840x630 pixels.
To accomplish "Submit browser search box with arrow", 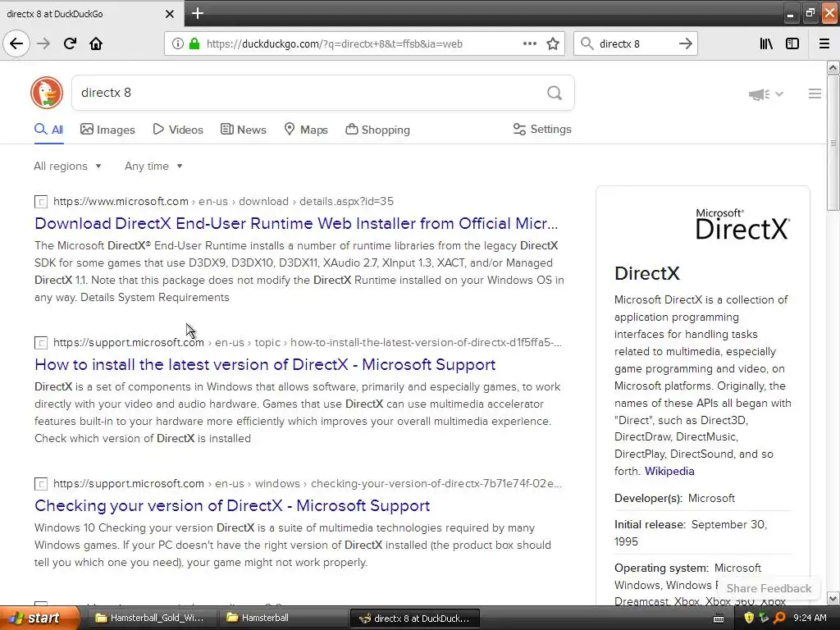I will point(686,43).
